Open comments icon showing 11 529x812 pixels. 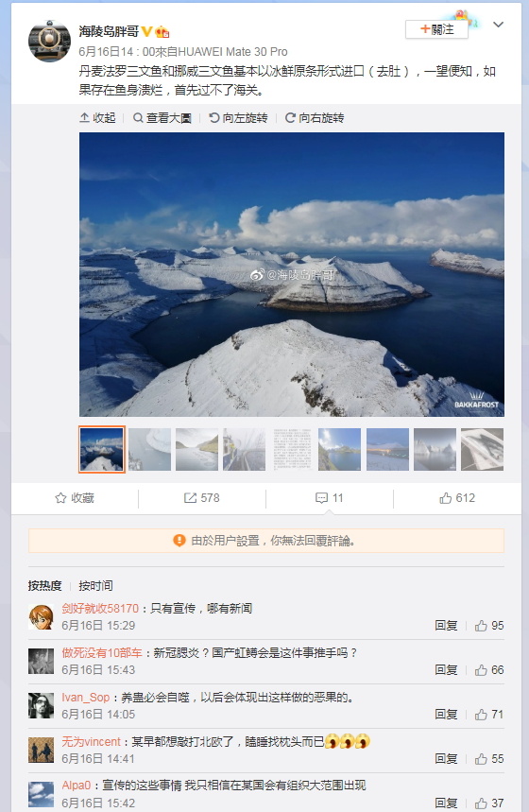point(321,498)
